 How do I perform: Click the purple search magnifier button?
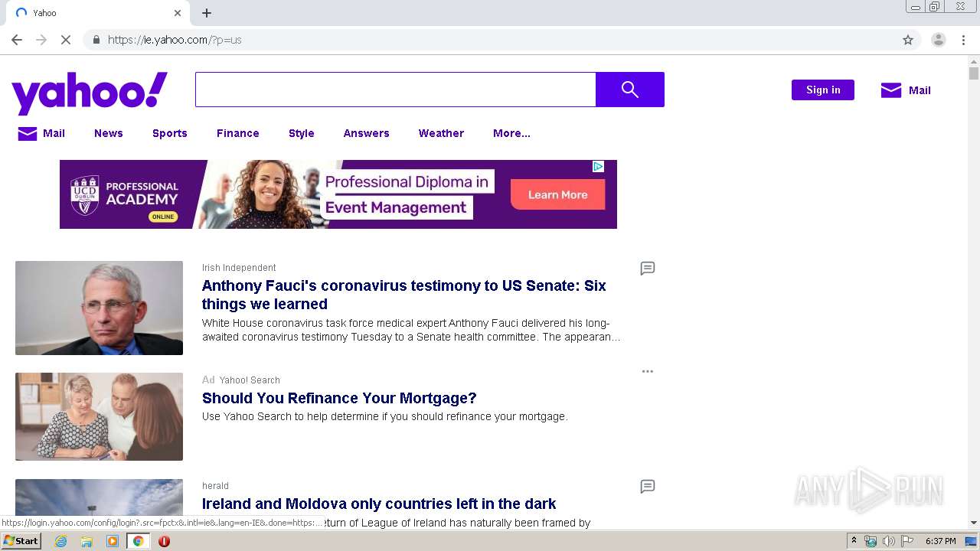pos(629,90)
